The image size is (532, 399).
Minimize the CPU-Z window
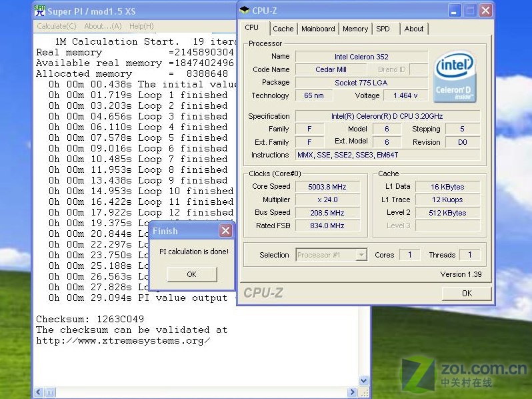click(454, 11)
